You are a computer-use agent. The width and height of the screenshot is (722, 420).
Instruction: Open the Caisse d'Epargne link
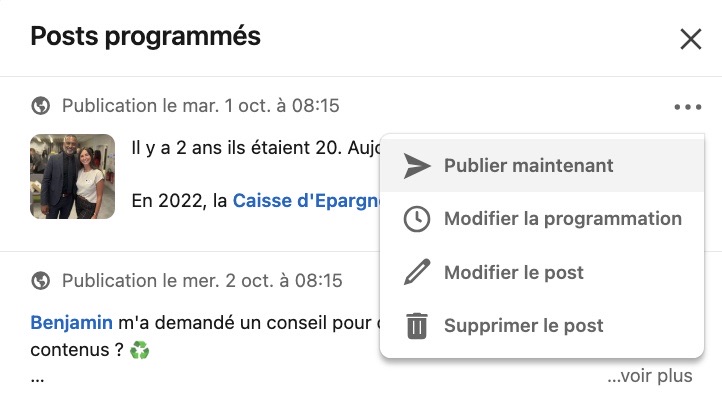(306, 201)
